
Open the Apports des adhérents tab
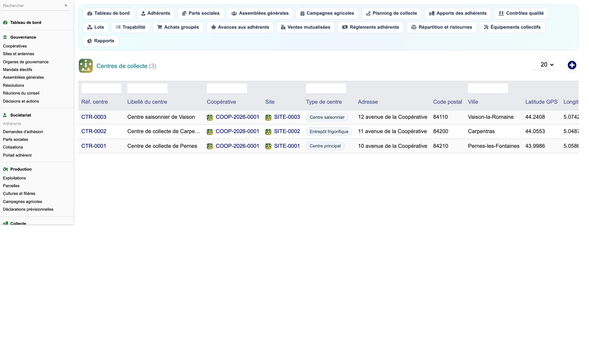[x=458, y=13]
